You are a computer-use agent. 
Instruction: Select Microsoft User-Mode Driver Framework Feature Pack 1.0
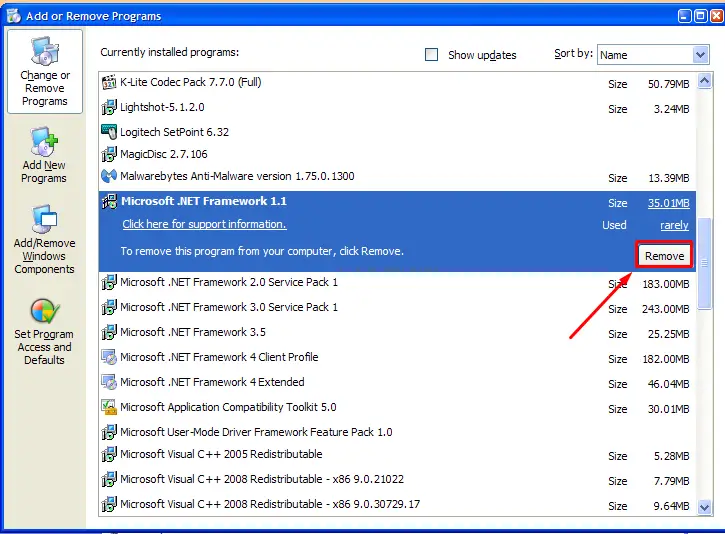(397, 432)
